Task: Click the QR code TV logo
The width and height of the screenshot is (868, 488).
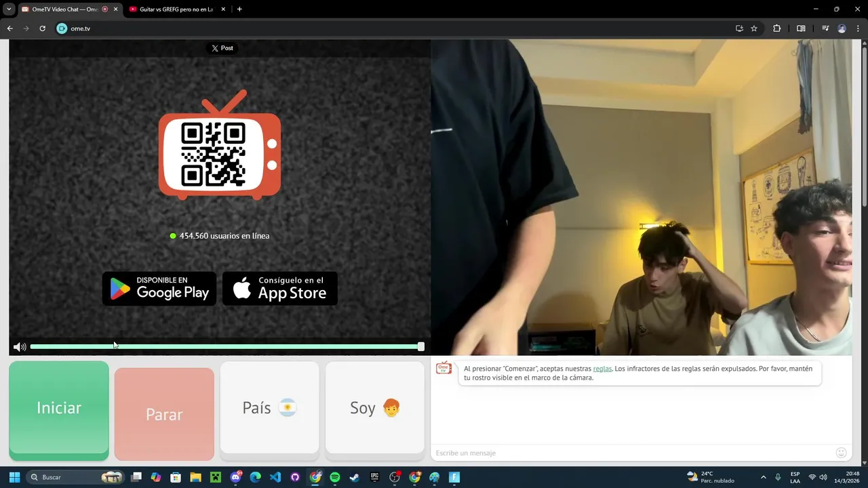Action: click(220, 146)
